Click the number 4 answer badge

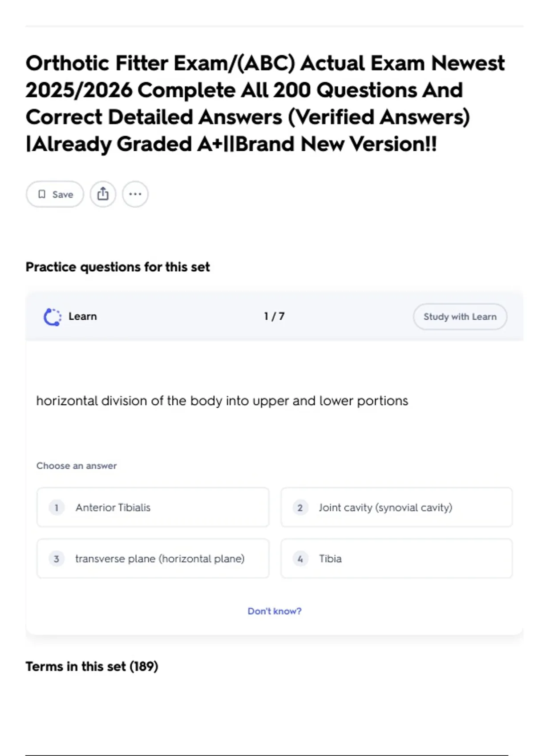click(300, 559)
